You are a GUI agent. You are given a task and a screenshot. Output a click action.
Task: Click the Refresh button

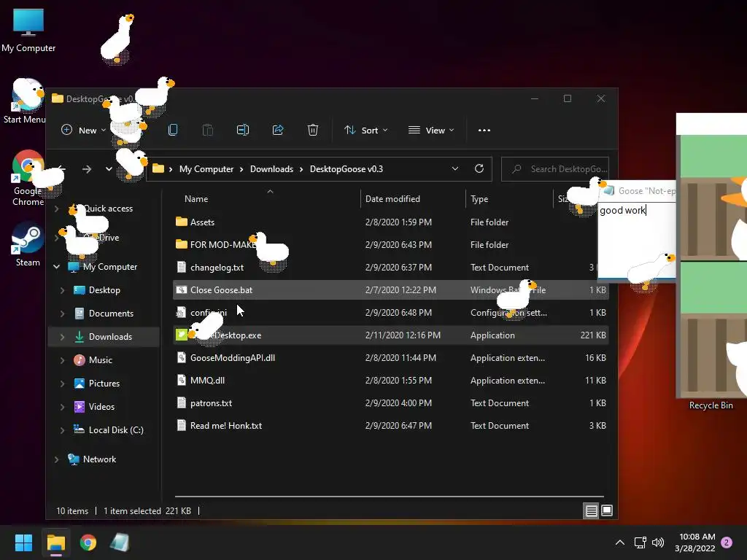click(x=479, y=168)
